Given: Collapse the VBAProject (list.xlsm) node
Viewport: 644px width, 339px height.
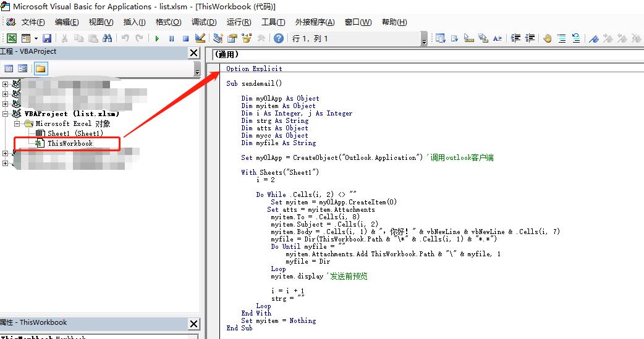Looking at the screenshot, I should (6, 114).
